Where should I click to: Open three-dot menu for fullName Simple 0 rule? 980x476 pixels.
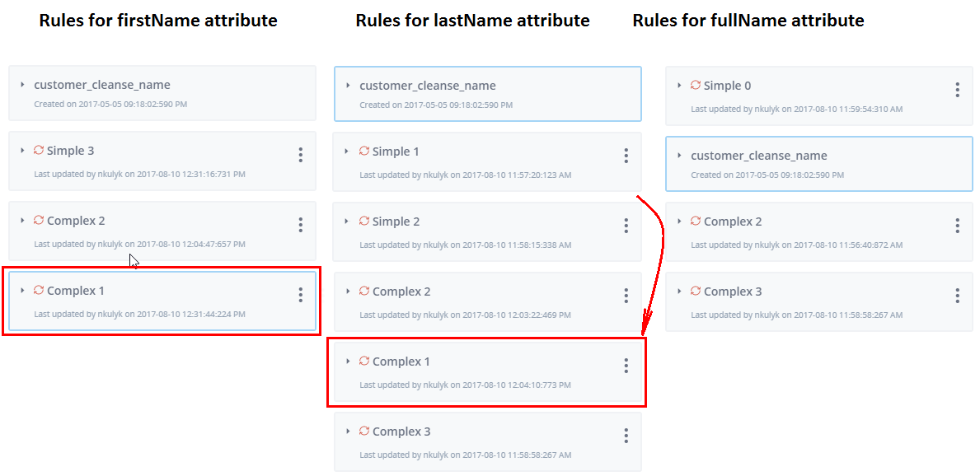[958, 90]
